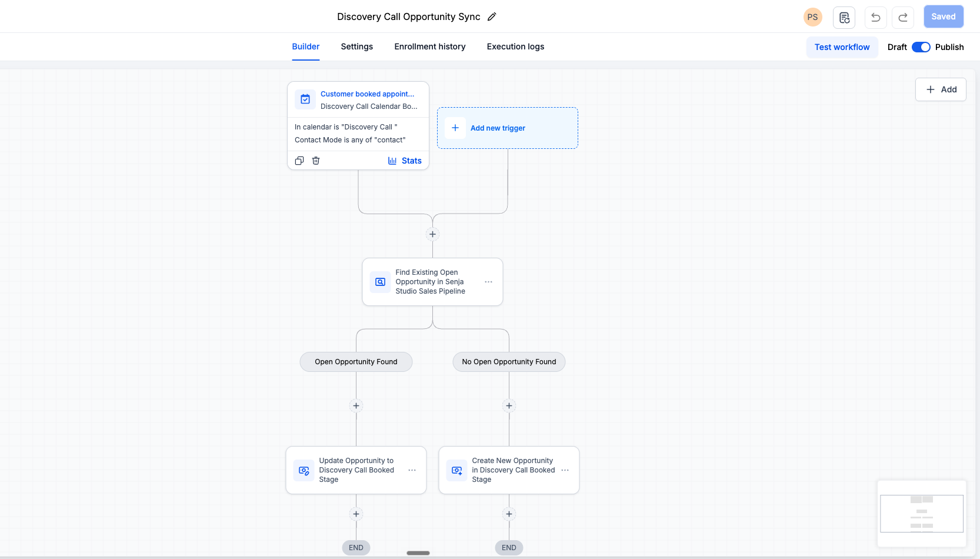Add a step below the triggers
Screen dimensions: 980x559
432,234
